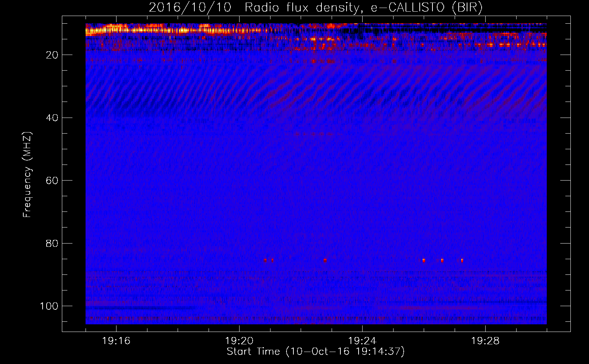Viewport: 589px width, 364px height.
Task: Click the Frequency (MHZ) axis label
Action: click(x=27, y=175)
